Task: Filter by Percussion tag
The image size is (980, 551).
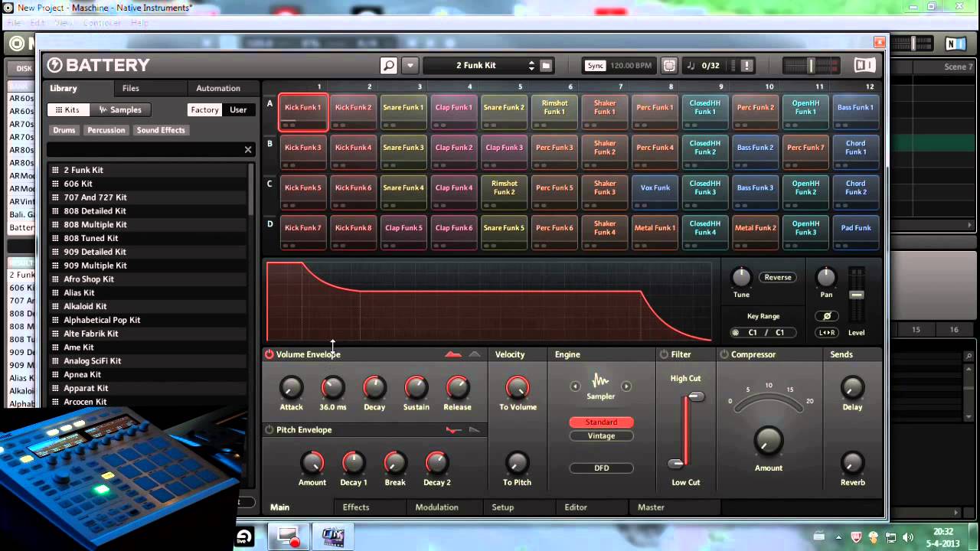Action: (106, 130)
